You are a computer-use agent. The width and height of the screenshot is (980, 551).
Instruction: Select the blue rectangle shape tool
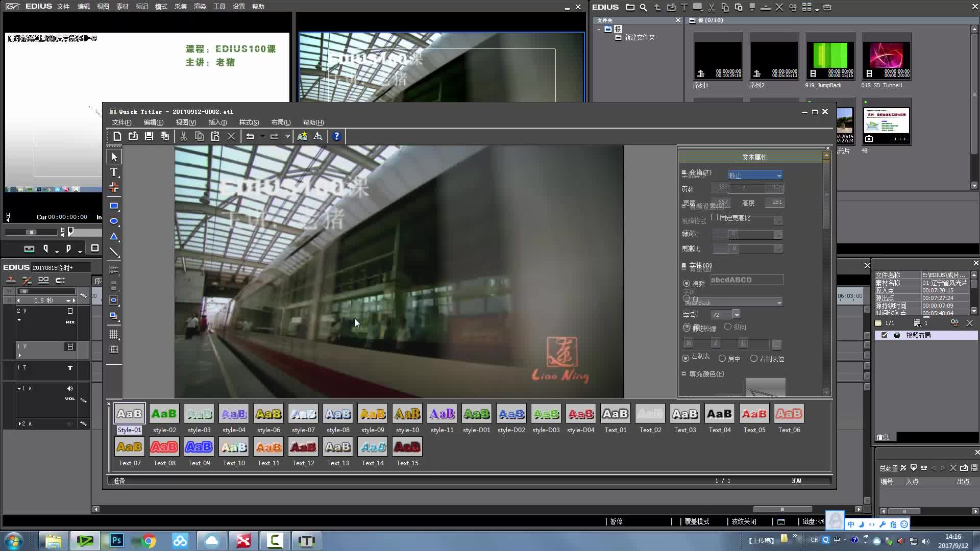point(114,206)
